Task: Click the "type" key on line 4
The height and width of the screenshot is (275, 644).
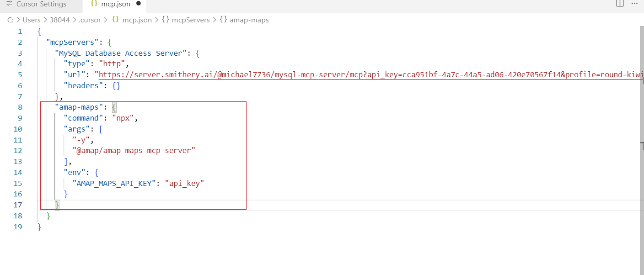Action: click(77, 64)
